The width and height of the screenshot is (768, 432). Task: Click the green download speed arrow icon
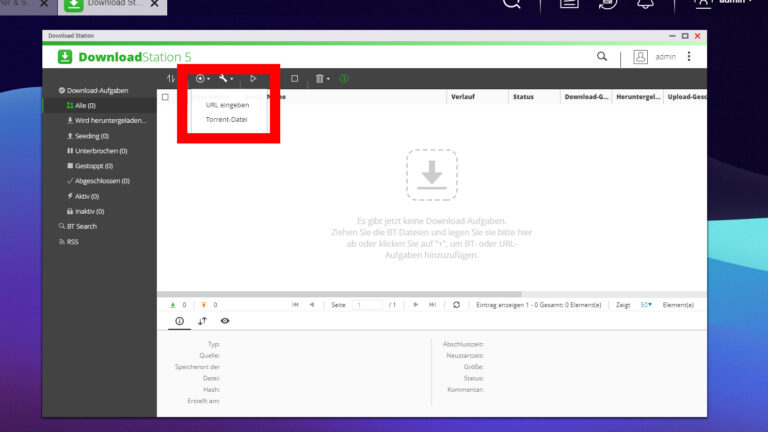[x=172, y=305]
